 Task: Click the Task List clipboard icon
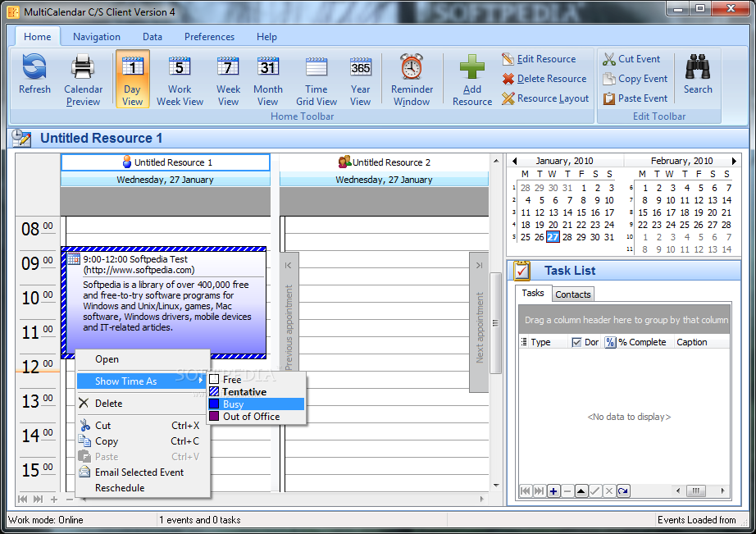[x=521, y=271]
